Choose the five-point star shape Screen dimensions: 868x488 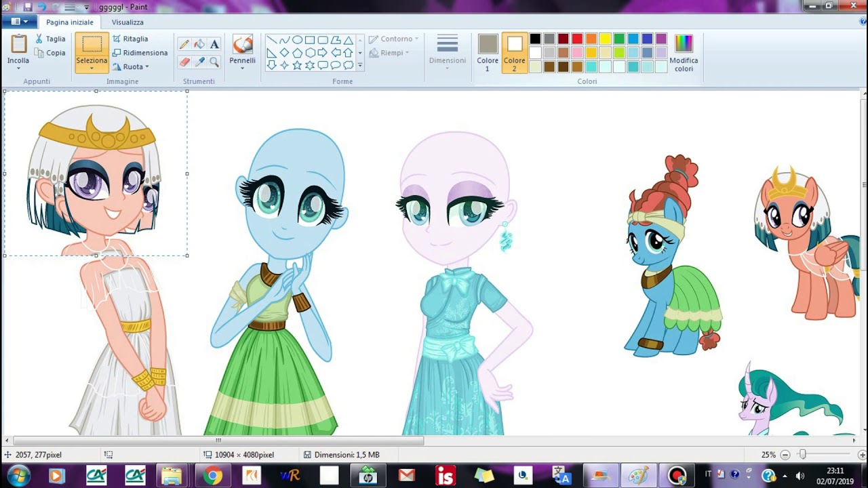(x=297, y=66)
